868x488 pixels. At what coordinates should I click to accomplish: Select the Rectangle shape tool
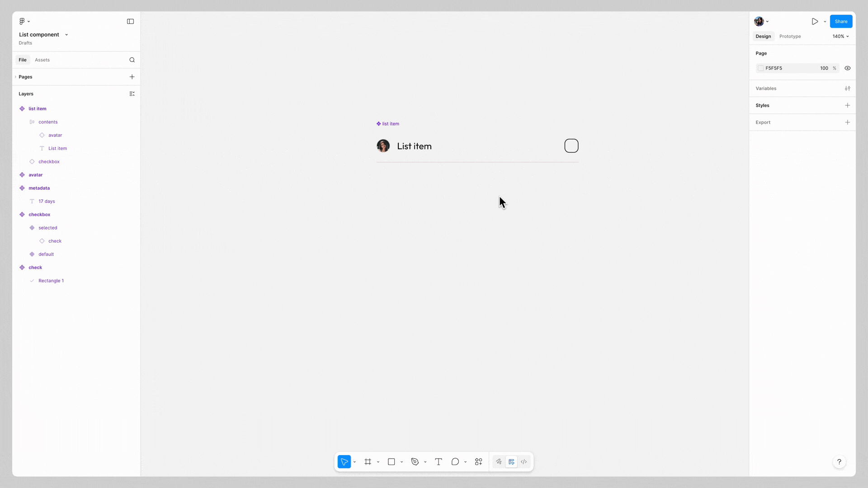pos(392,462)
